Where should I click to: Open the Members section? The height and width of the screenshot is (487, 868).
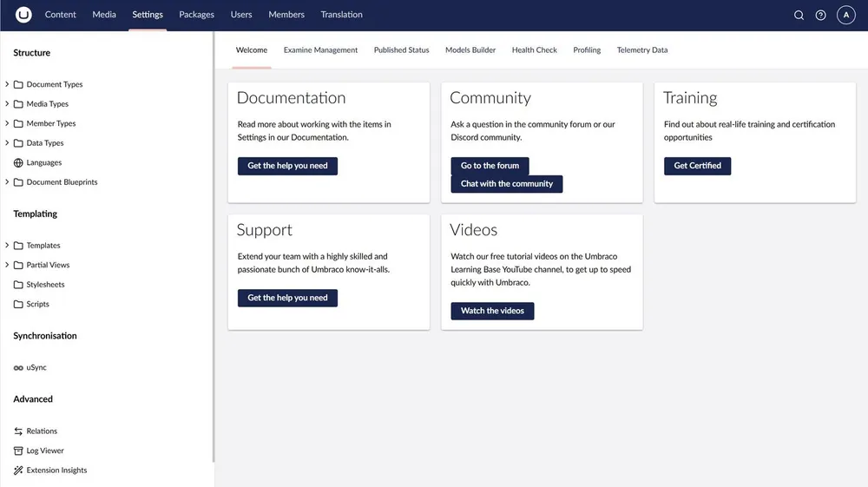pos(286,15)
